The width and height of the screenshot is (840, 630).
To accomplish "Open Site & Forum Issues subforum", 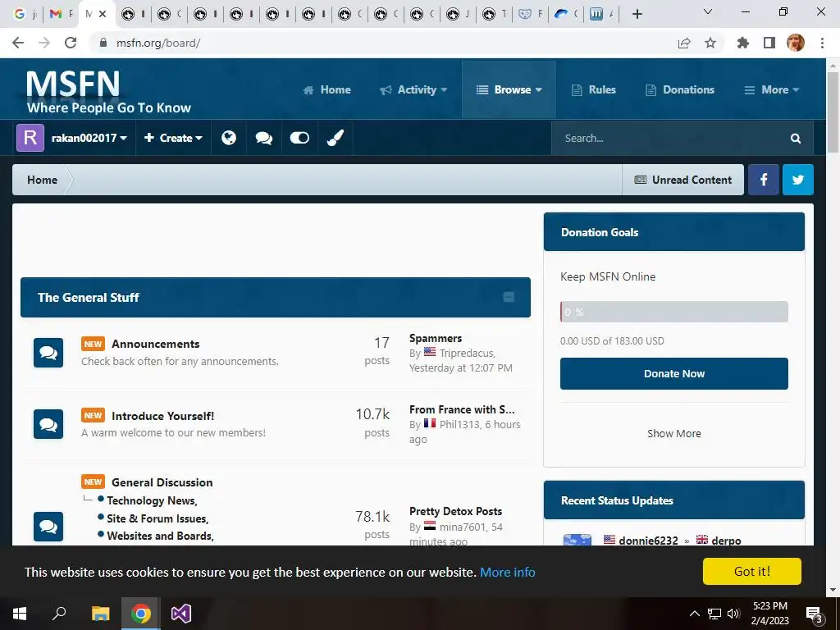I will (x=157, y=518).
